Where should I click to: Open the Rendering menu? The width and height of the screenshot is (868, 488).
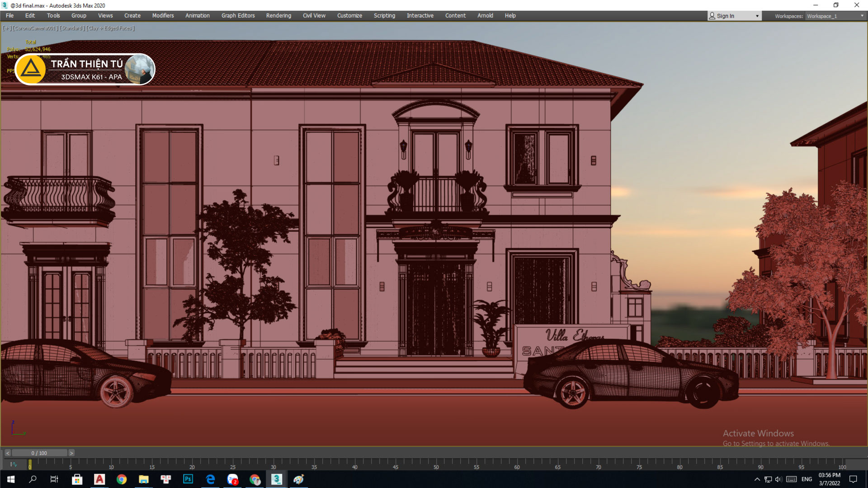click(x=278, y=15)
